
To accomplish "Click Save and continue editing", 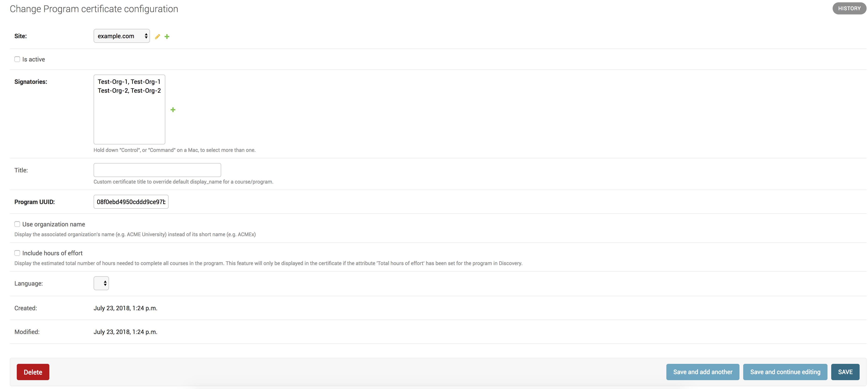I will pos(785,372).
